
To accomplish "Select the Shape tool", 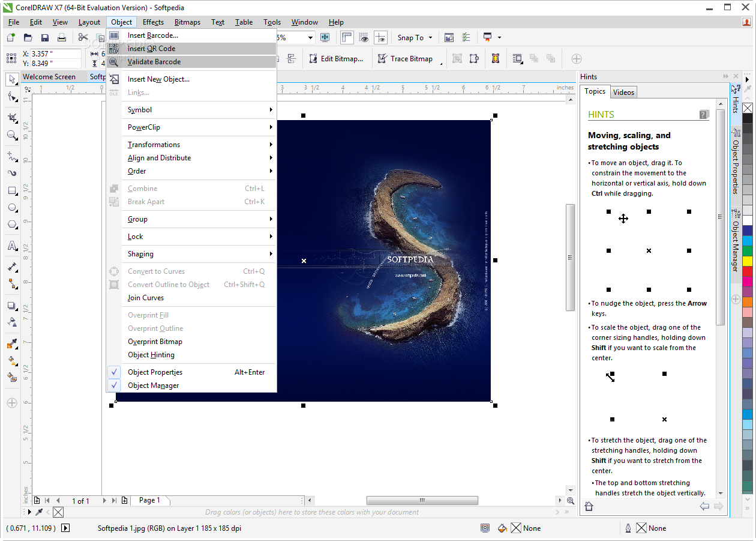I will [x=12, y=97].
